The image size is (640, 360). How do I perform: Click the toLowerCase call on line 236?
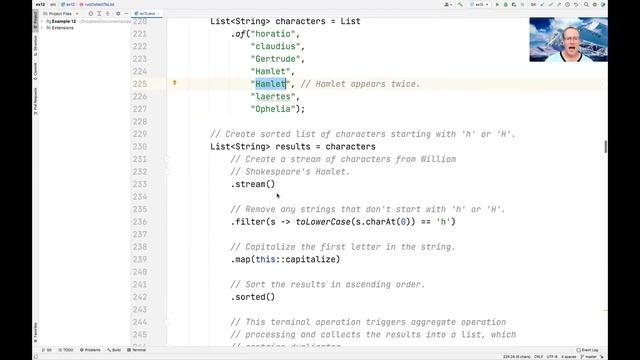(x=323, y=222)
